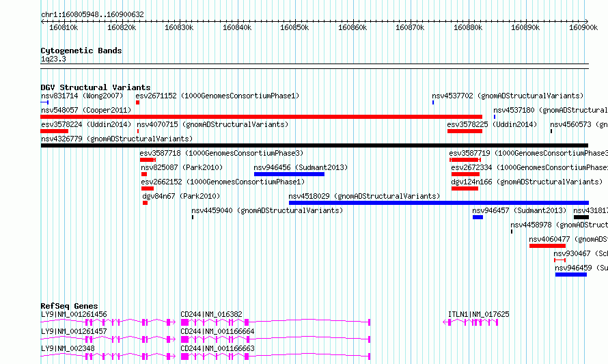This screenshot has height=364, width=608.
Task: Open the LY9|NM_001261457 gene label
Action: pyautogui.click(x=74, y=331)
